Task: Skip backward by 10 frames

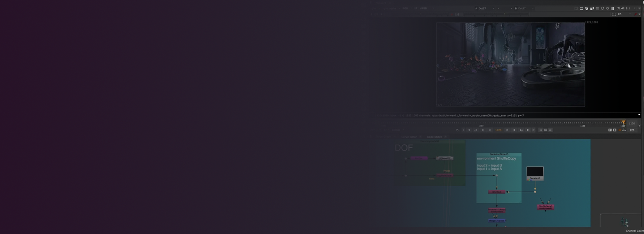Action: 541,130
